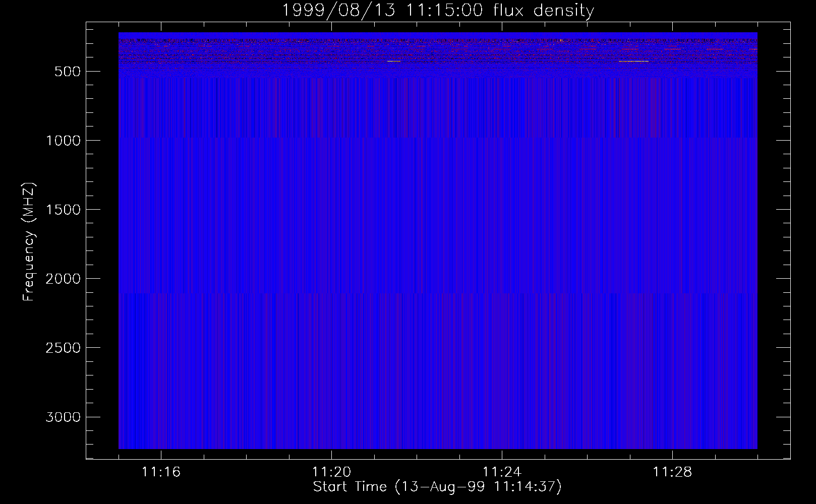This screenshot has height=504, width=816.
Task: Click the 1500 frequency axis label
Action: (x=63, y=210)
